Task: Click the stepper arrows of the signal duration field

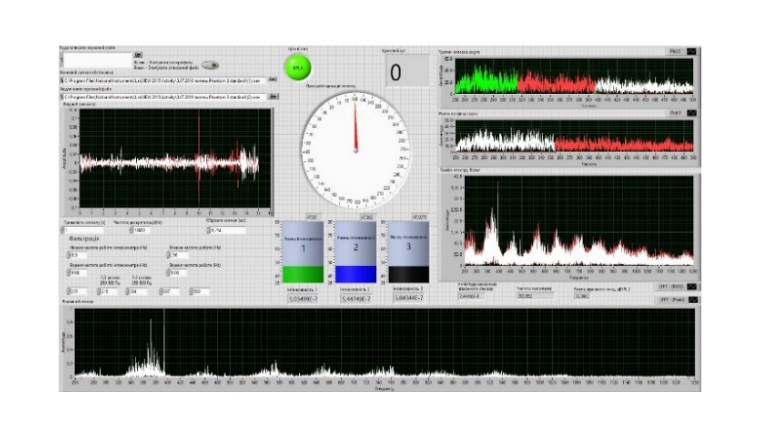Action: (x=62, y=230)
